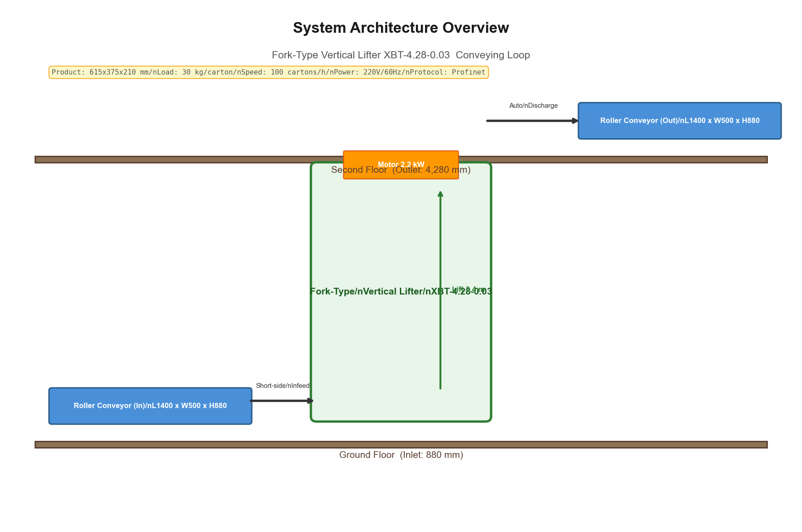
Task: Click the arrow pointing to Roller Conveyor (Out)
Action: coord(532,121)
